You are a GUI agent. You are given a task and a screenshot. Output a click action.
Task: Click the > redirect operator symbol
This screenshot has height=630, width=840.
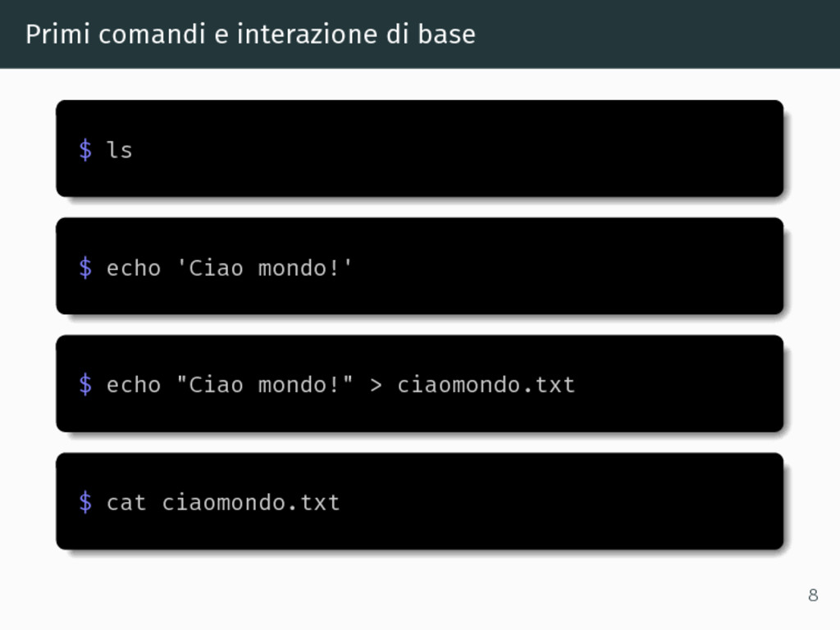pyautogui.click(x=376, y=386)
